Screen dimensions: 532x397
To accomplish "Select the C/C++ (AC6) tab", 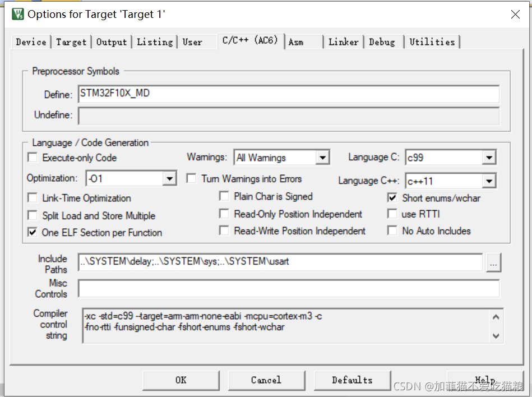I will coord(251,41).
